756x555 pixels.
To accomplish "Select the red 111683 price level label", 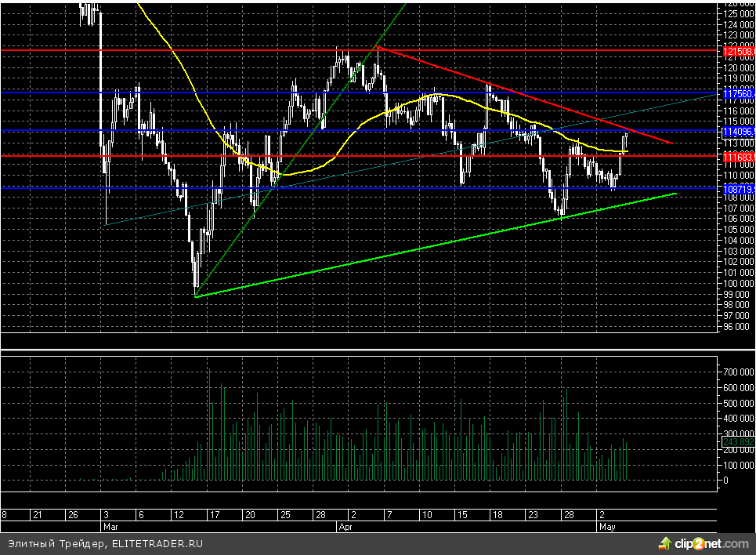I will click(739, 157).
